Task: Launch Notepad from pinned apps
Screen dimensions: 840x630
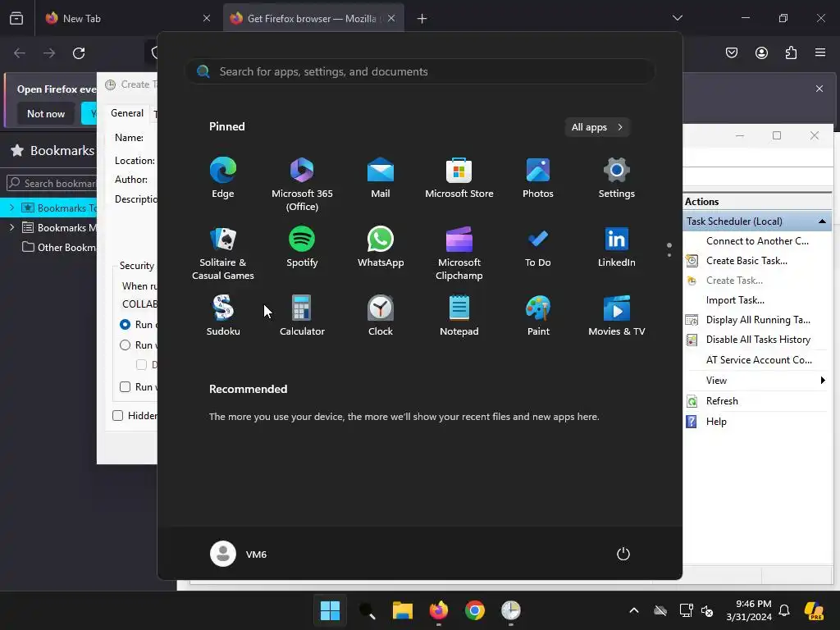Action: pyautogui.click(x=459, y=316)
